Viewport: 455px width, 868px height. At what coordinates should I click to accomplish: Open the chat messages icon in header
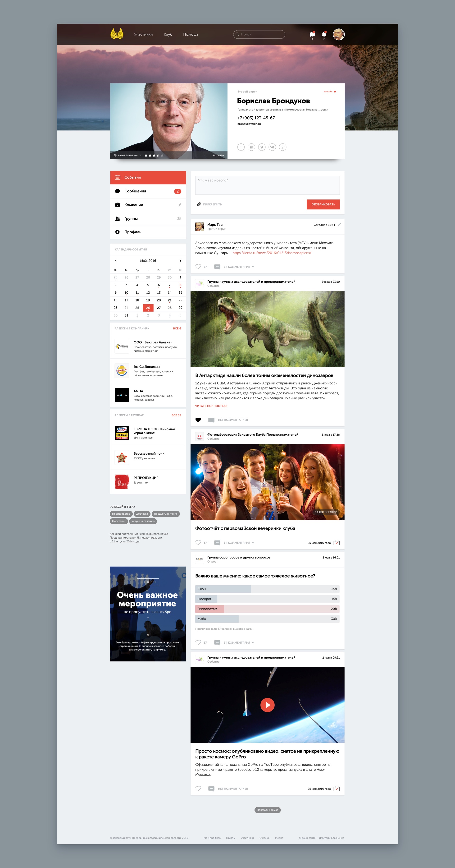point(312,34)
